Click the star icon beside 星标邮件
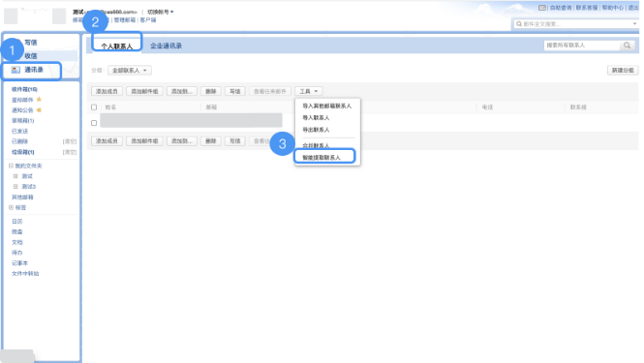Screen dimensions: 644x363 coord(39,100)
